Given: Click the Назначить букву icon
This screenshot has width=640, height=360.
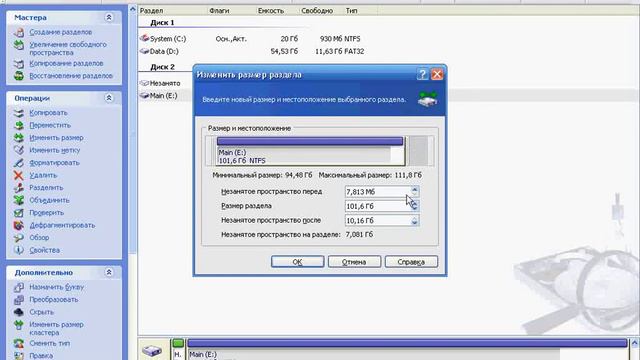Looking at the screenshot, I should point(19,287).
